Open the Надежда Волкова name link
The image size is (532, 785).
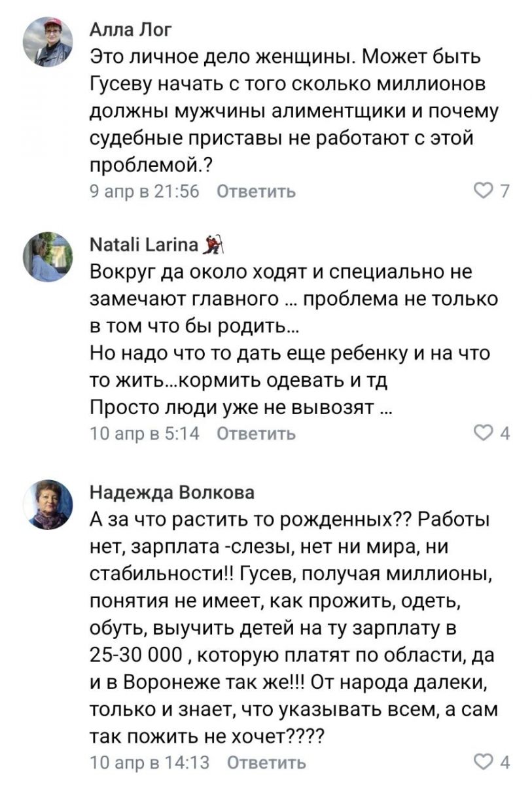click(x=172, y=492)
